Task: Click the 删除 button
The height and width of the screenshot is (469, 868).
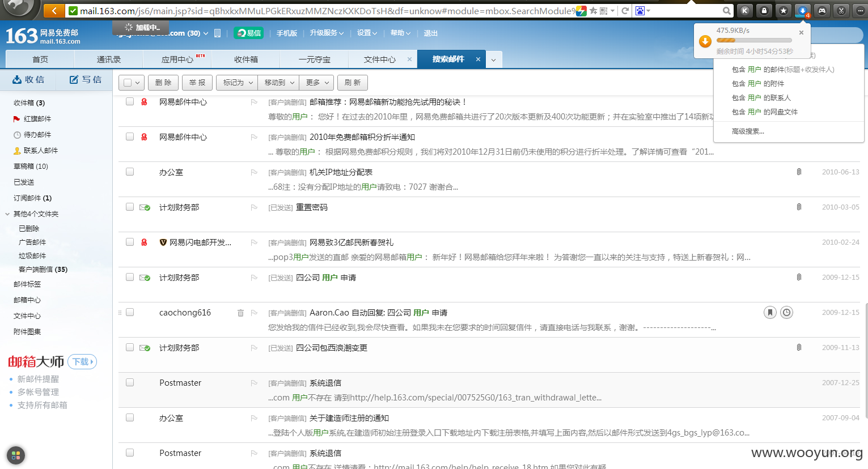Action: pyautogui.click(x=163, y=83)
